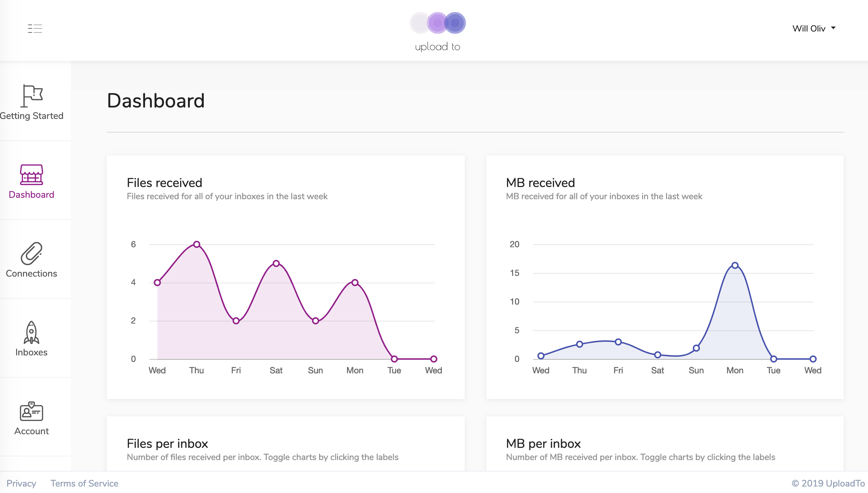The image size is (868, 493).
Task: Click the Sun data point on MB received chart
Action: 696,348
